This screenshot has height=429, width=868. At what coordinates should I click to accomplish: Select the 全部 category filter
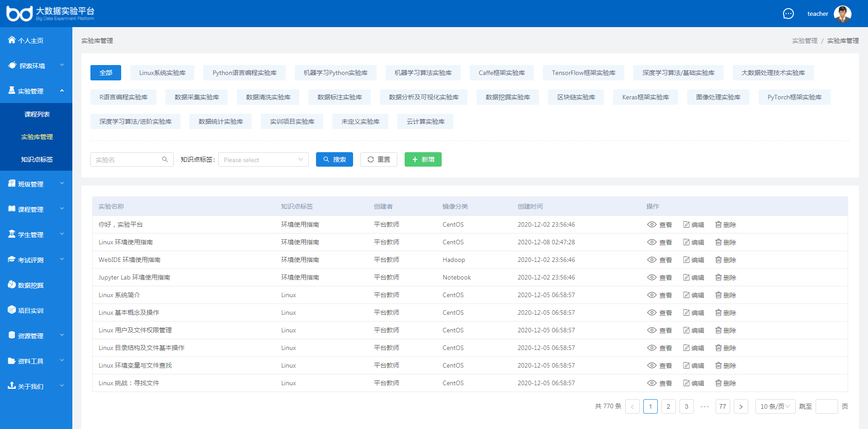pyautogui.click(x=106, y=73)
